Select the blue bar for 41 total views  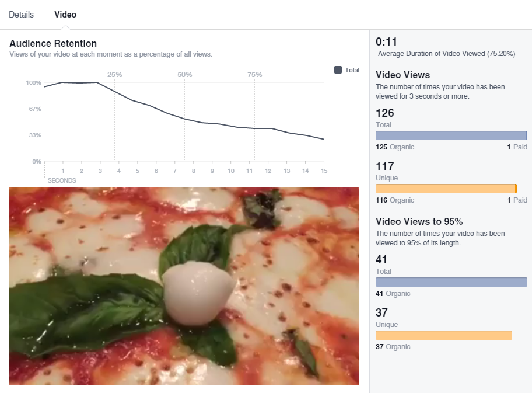[x=451, y=282]
